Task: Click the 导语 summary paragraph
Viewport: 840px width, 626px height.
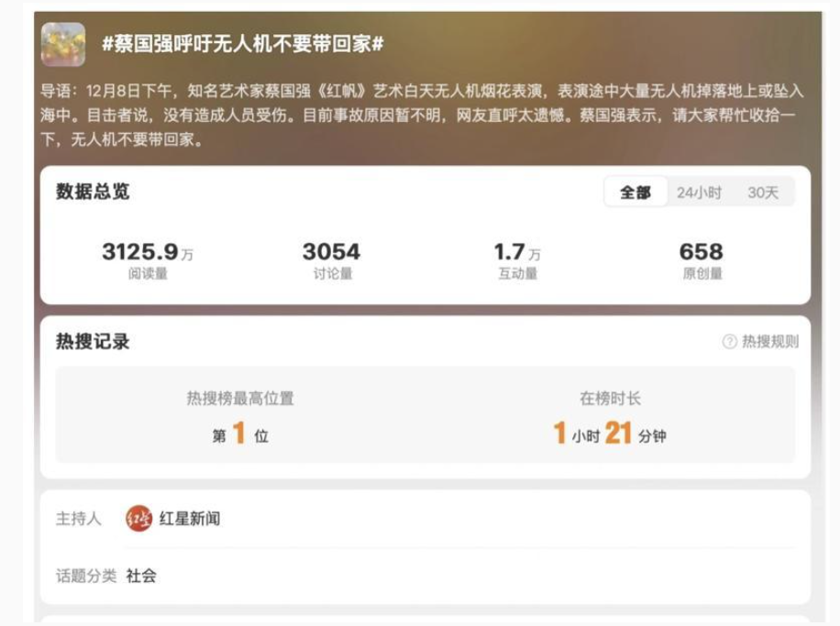Action: click(x=422, y=115)
